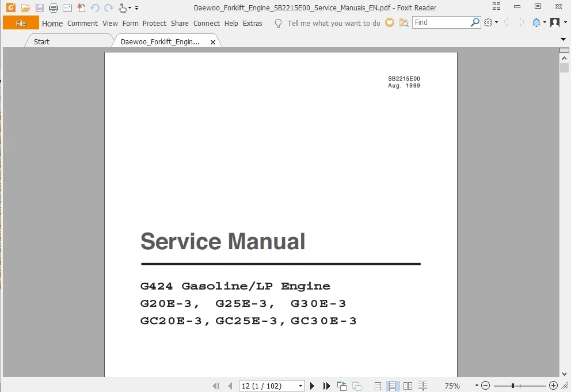571x392 pixels.
Task: Switch to the Comment ribbon tab
Action: [x=82, y=24]
